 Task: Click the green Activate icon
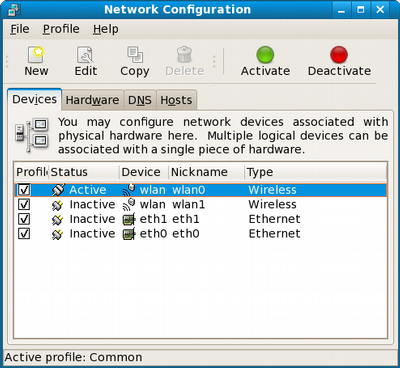tap(265, 54)
